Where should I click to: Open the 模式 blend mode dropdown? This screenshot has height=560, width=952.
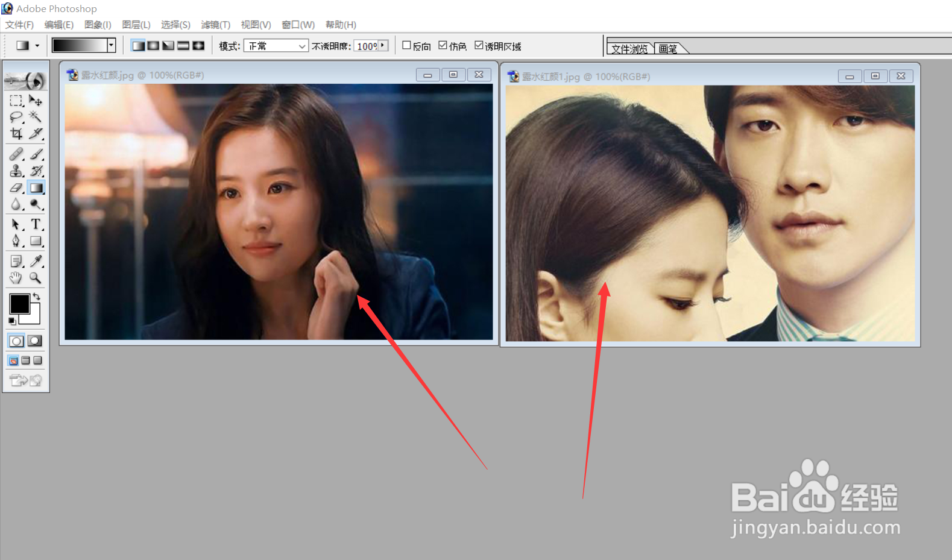pos(276,46)
